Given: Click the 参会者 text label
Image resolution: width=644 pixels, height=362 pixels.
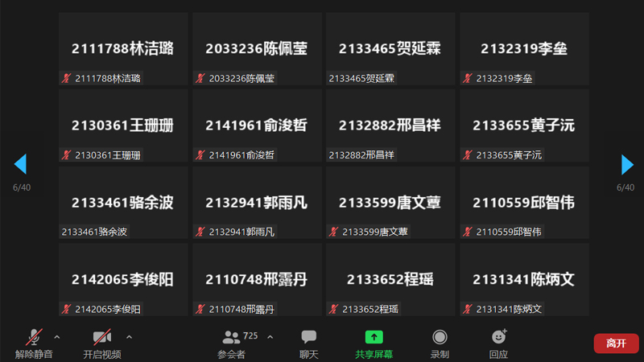Looking at the screenshot, I should pyautogui.click(x=231, y=354).
